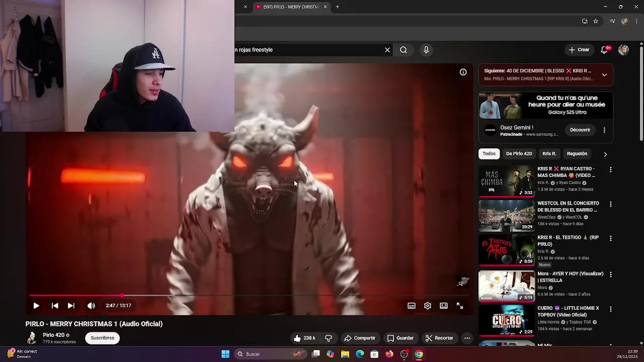
Task: Switch to theater mode
Action: tap(444, 306)
